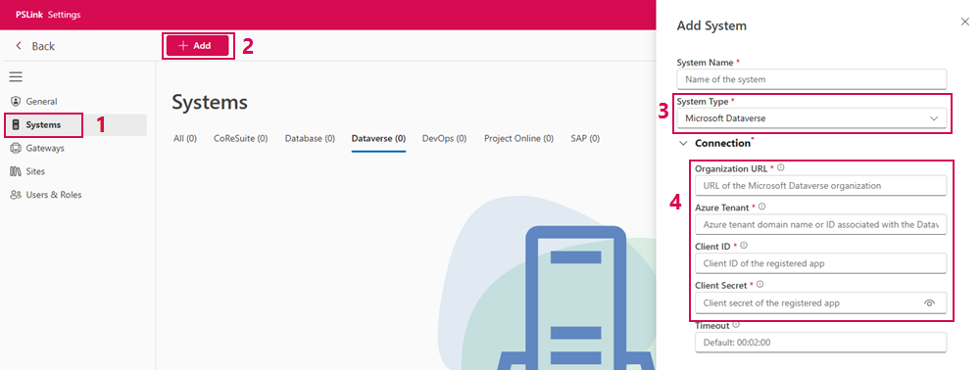Click the Sites books icon
Viewport: 980px width, 370px height.
(x=16, y=171)
